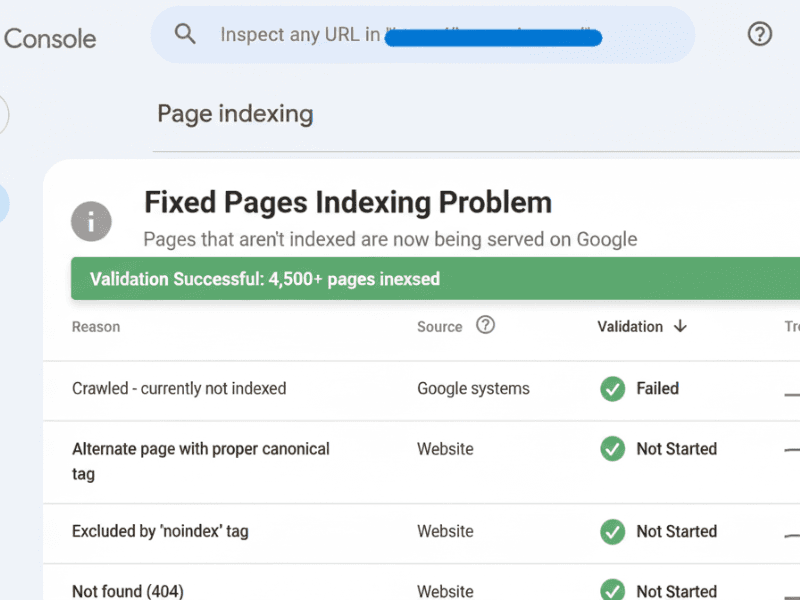The image size is (800, 600).
Task: Click the Source column header
Action: [440, 327]
